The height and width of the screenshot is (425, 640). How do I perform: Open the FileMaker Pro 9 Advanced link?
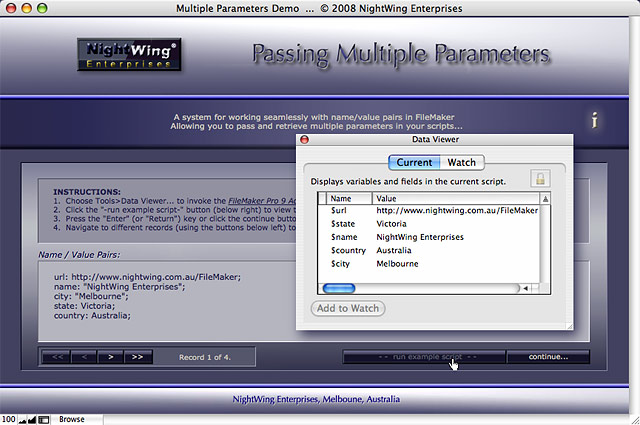(x=262, y=201)
